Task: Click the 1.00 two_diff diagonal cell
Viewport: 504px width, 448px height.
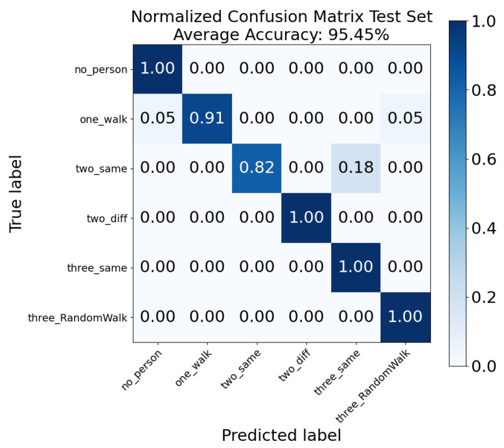Action: [306, 218]
